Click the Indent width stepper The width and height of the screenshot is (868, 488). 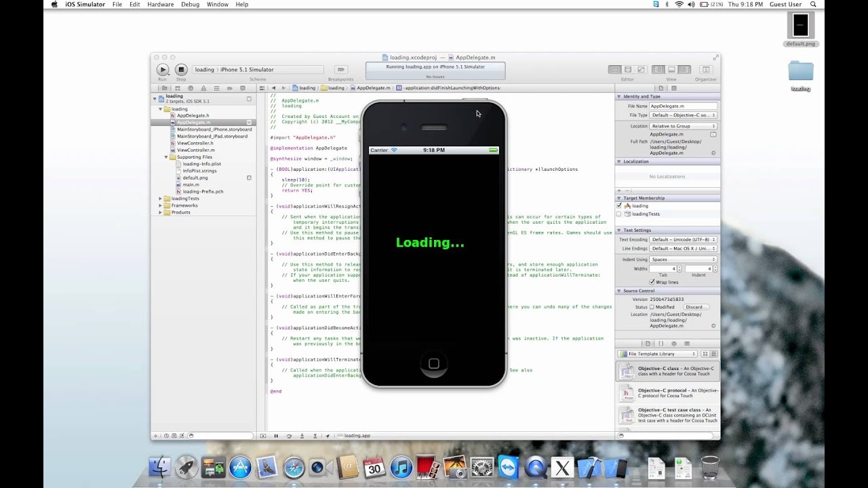(x=715, y=269)
